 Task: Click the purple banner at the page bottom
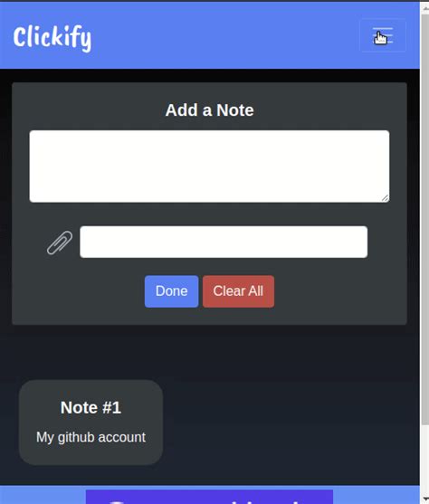[x=209, y=497]
